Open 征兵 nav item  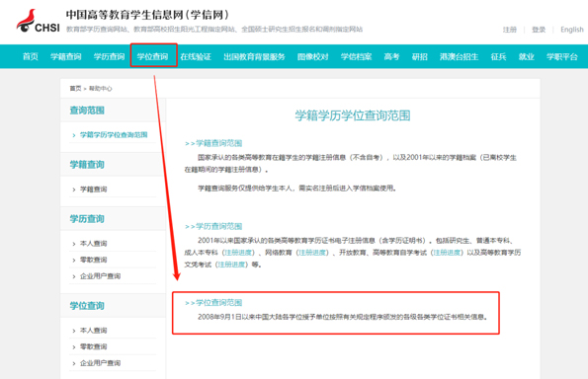tap(498, 56)
